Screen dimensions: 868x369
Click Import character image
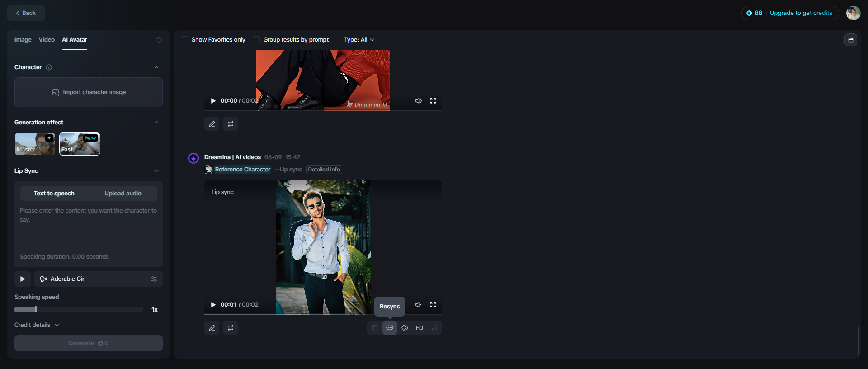coord(89,92)
